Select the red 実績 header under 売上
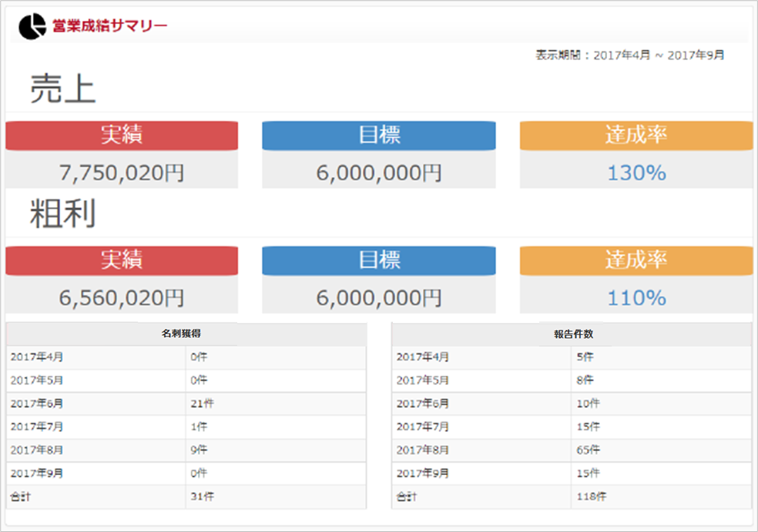 (122, 136)
